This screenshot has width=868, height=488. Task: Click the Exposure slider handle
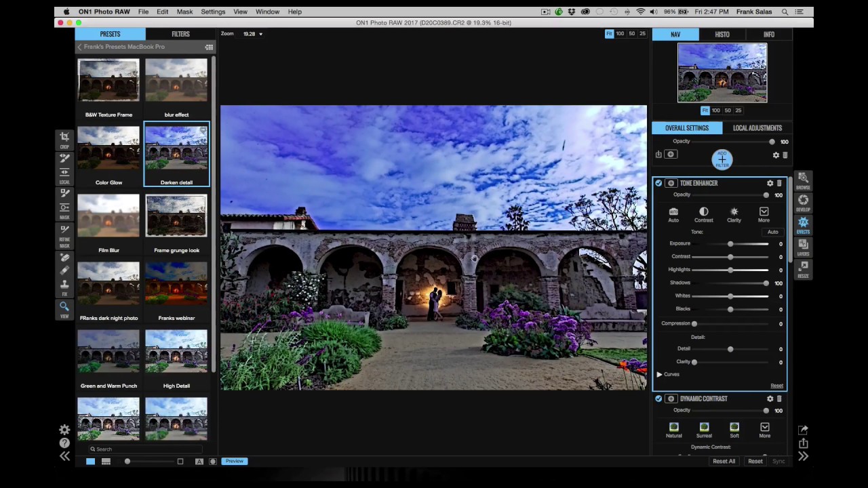click(x=730, y=243)
